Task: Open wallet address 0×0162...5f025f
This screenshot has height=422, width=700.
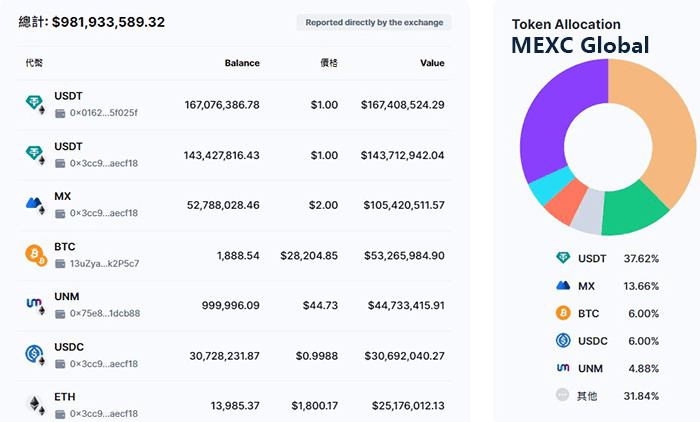Action: [x=103, y=113]
